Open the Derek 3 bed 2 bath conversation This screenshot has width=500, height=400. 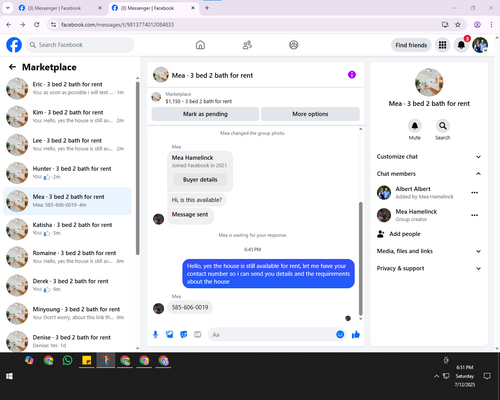(68, 285)
